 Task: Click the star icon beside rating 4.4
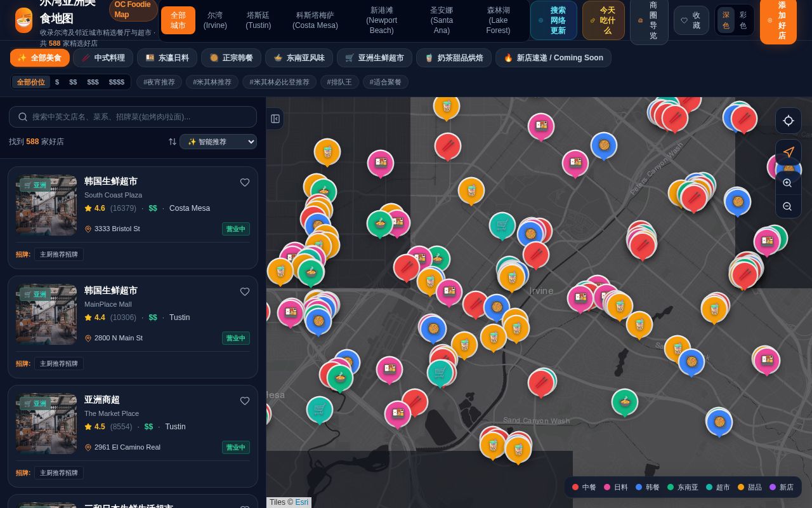(88, 317)
